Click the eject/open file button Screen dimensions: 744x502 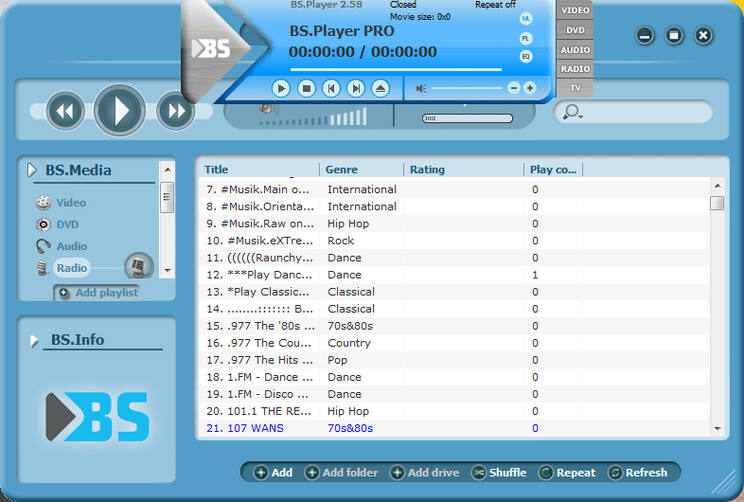[x=381, y=88]
